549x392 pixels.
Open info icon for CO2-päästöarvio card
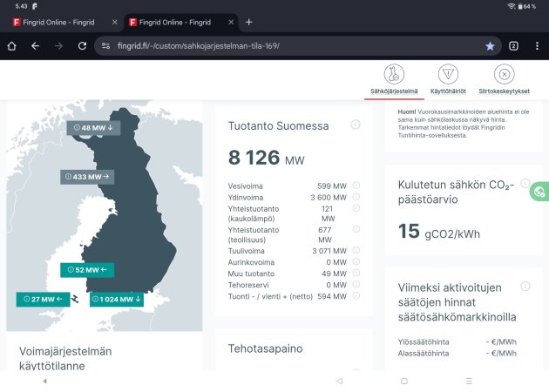(525, 183)
